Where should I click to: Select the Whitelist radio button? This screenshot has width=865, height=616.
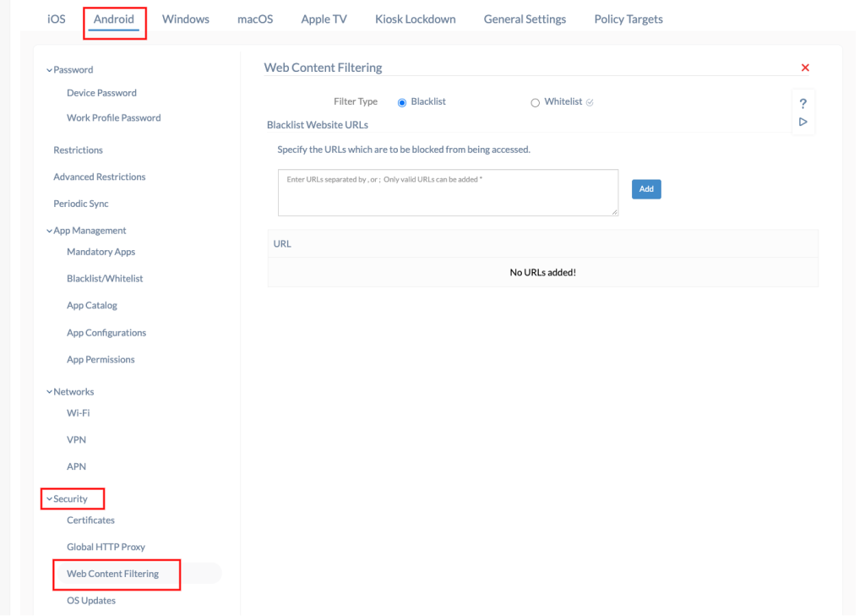535,102
